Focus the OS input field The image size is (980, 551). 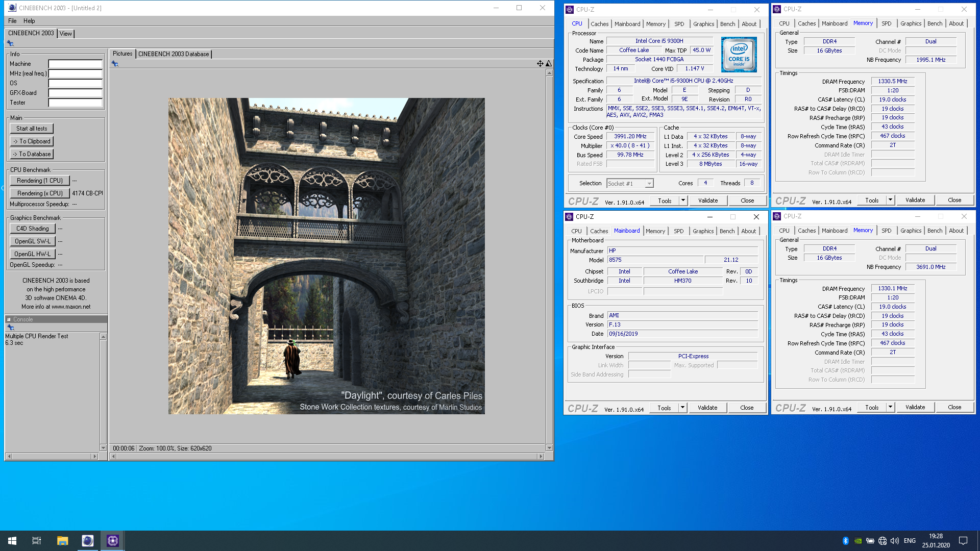tap(76, 83)
